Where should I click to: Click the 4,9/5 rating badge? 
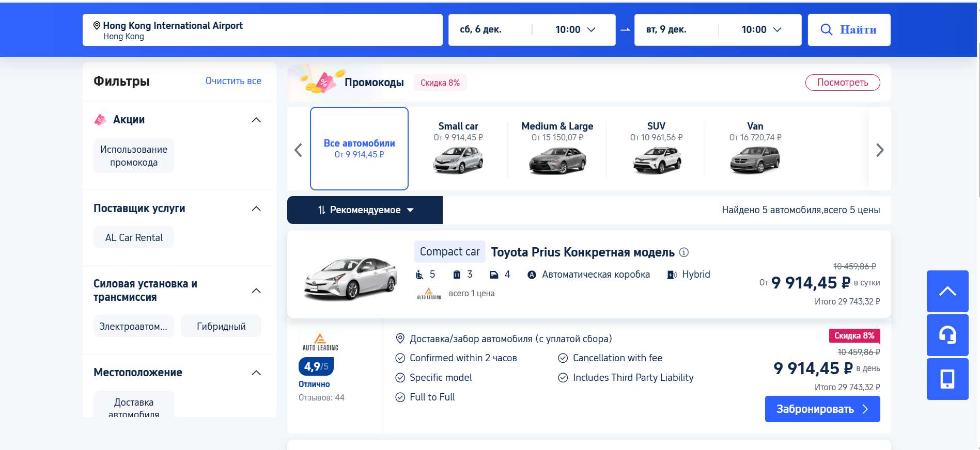(316, 367)
